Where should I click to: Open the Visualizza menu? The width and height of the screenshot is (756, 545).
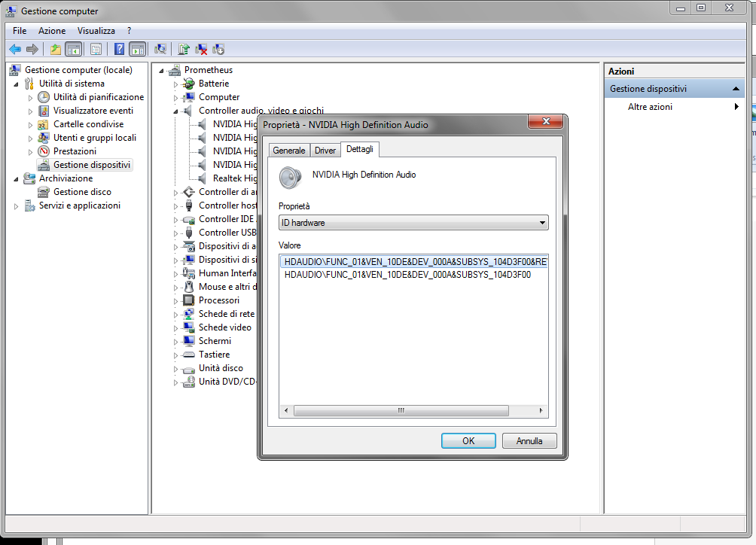[96, 31]
